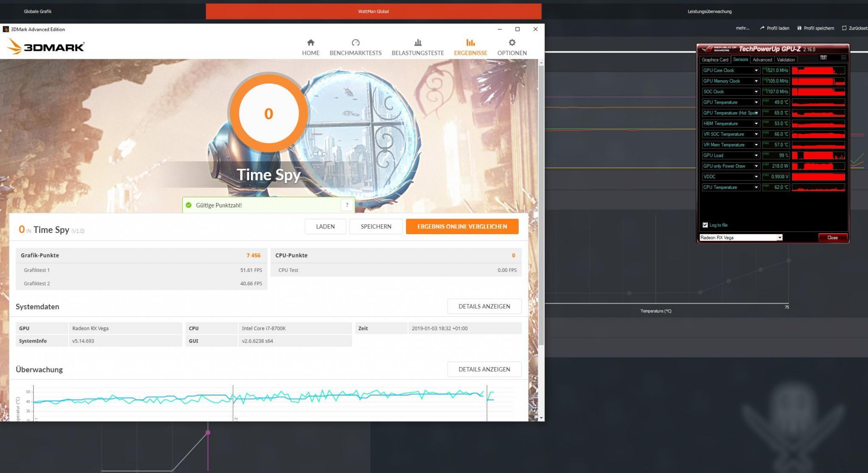
Task: Expand the VR Mem Temperature dropdown
Action: coord(756,145)
